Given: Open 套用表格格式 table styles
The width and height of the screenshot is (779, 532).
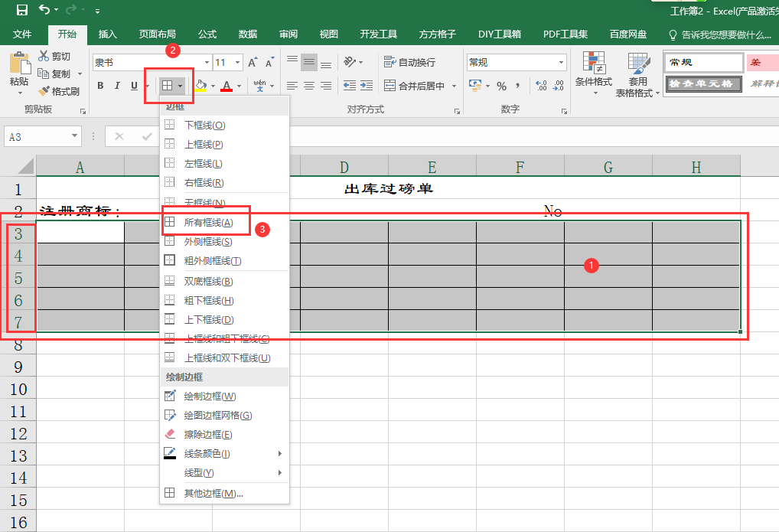Looking at the screenshot, I should pos(637,74).
